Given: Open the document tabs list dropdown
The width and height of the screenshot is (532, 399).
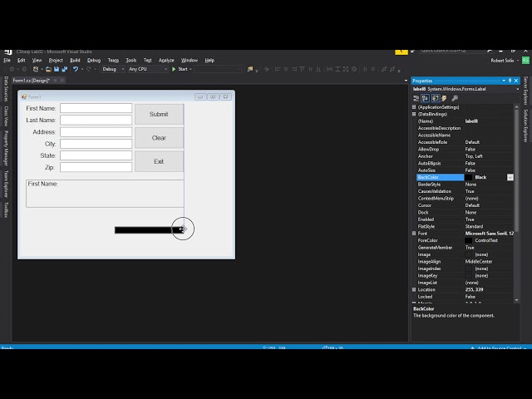Looking at the screenshot, I should click(406, 81).
